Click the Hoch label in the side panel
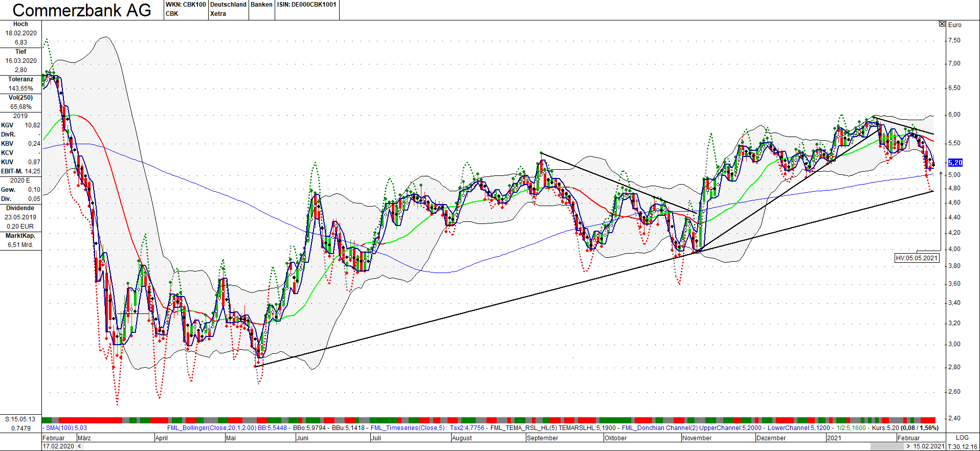 pos(20,24)
